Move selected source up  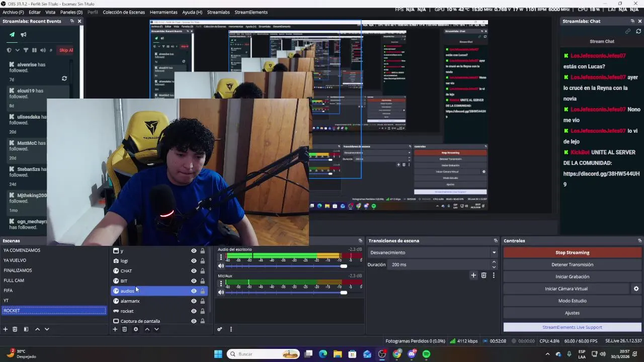point(147,329)
